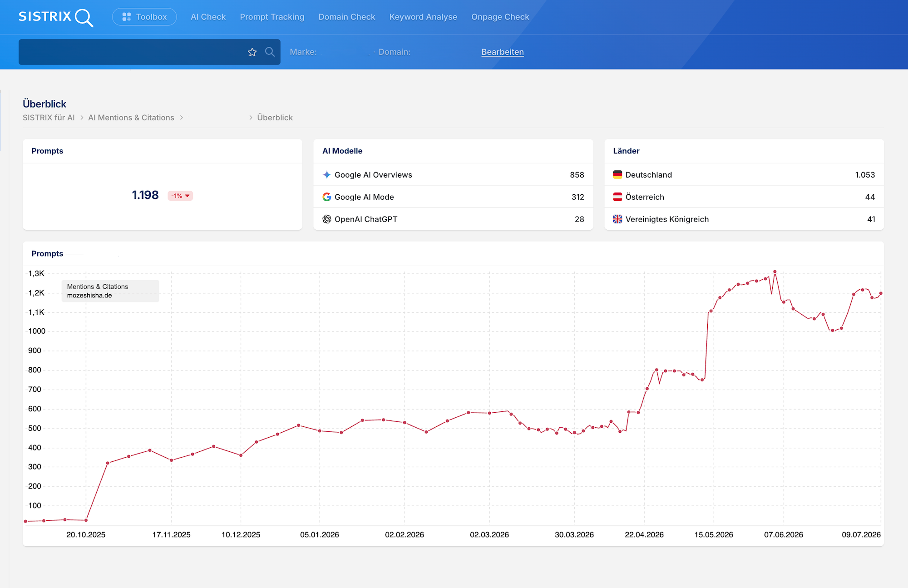The image size is (908, 588).
Task: Click the Mentions & Citations chart legend
Action: coord(110,291)
